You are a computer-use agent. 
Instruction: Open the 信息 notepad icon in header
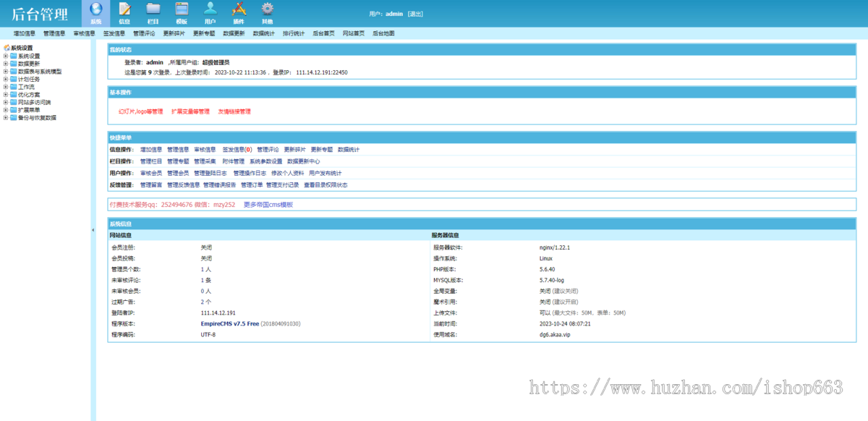pos(124,9)
